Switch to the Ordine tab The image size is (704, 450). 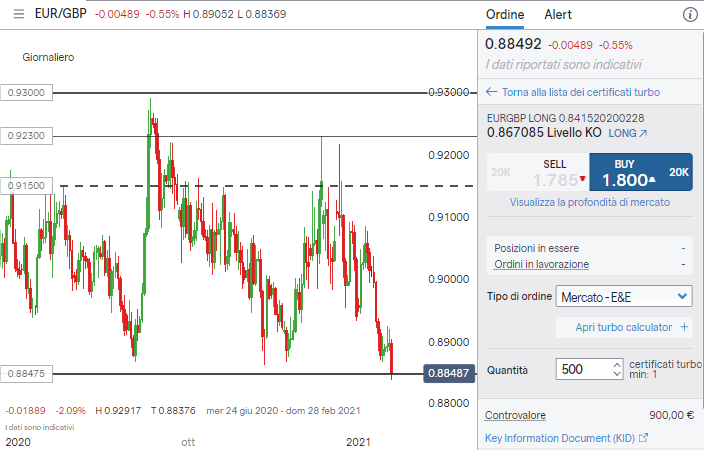tap(505, 15)
